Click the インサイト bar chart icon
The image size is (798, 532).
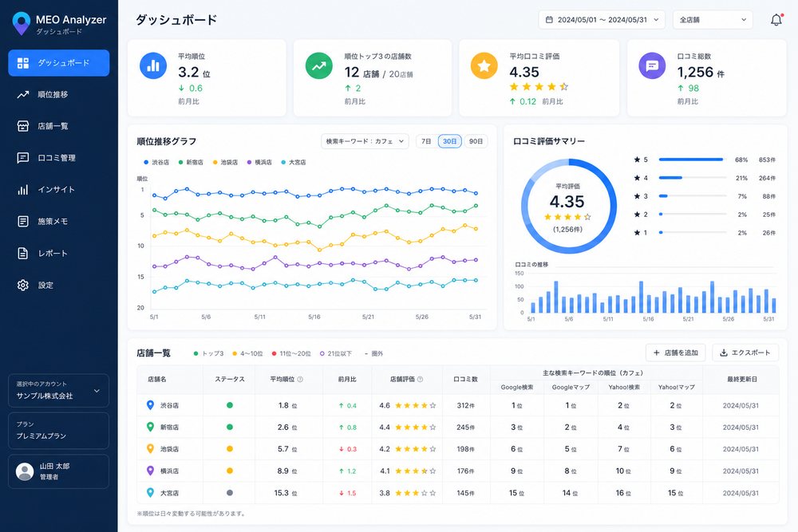[x=23, y=190]
